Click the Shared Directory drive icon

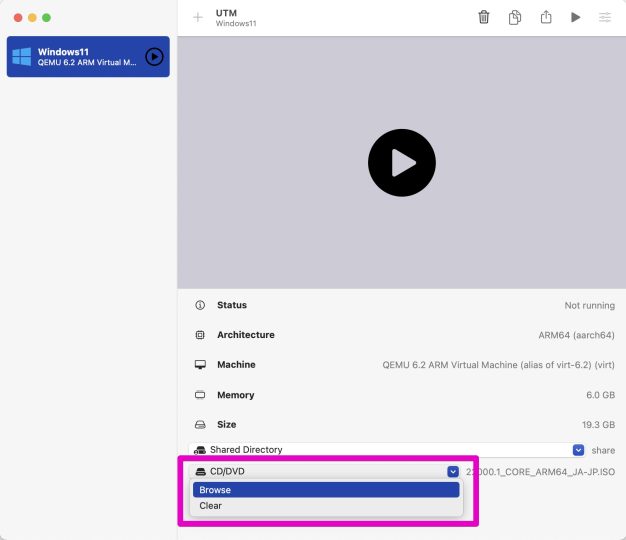[x=200, y=450]
